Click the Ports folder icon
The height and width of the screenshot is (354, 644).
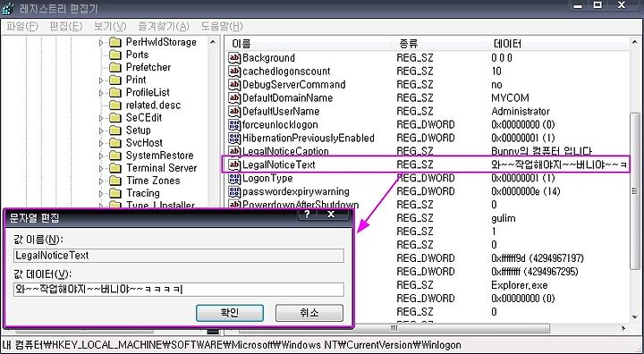pos(115,55)
